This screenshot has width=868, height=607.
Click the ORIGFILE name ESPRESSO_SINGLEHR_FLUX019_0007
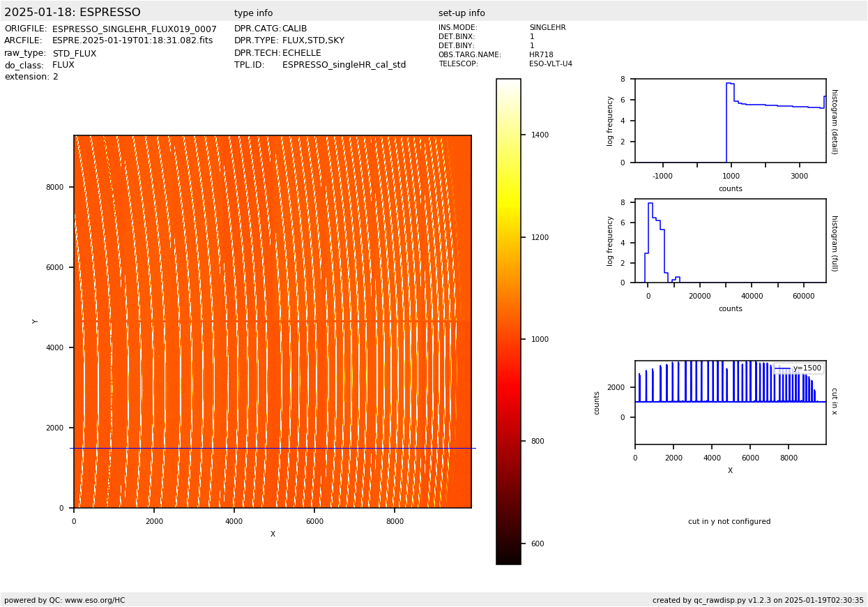click(x=134, y=29)
